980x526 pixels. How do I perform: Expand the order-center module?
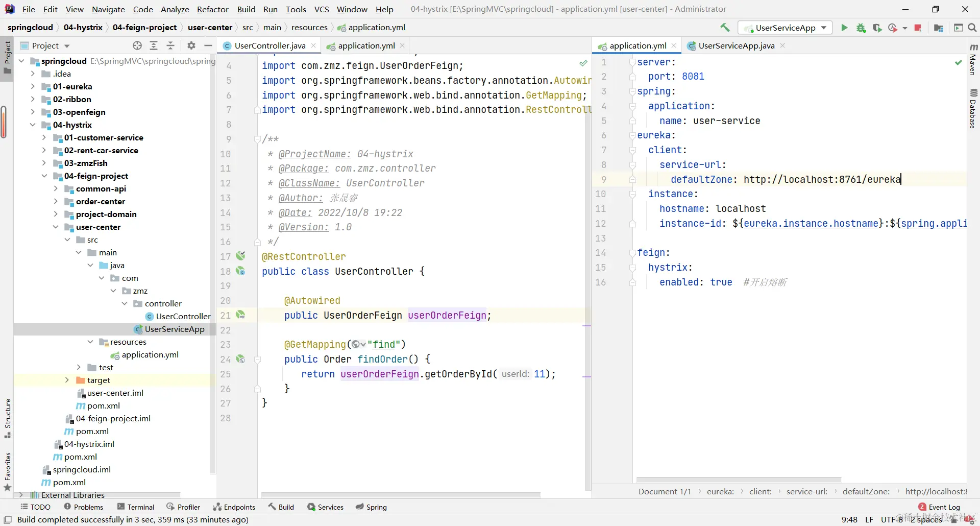(x=56, y=201)
